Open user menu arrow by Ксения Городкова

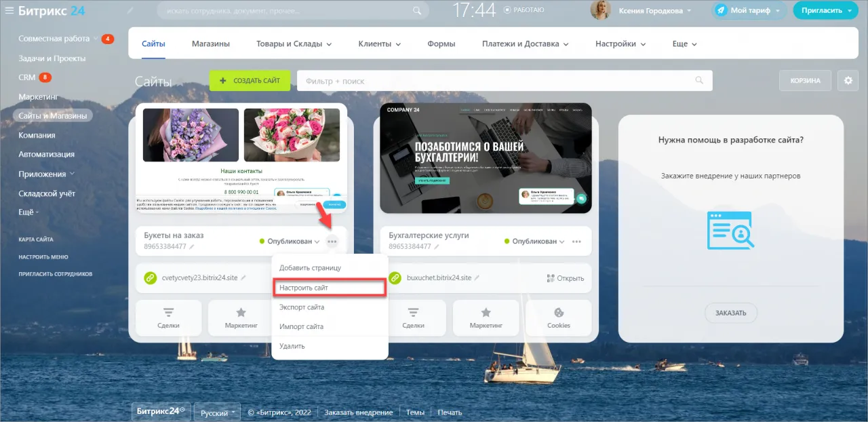coord(690,11)
